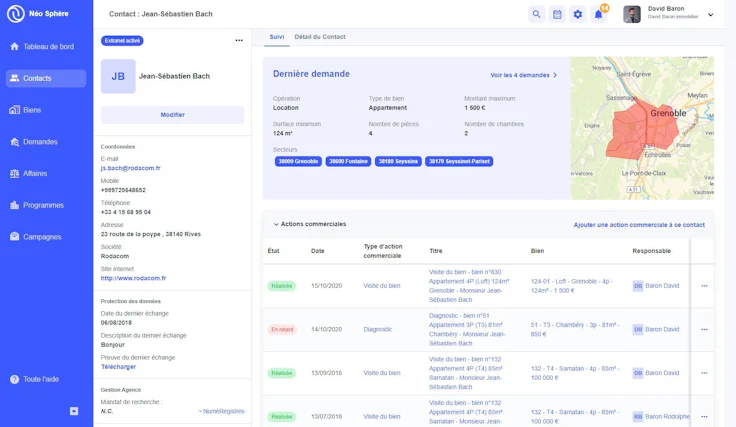Click the help question mark icon

[x=15, y=379]
